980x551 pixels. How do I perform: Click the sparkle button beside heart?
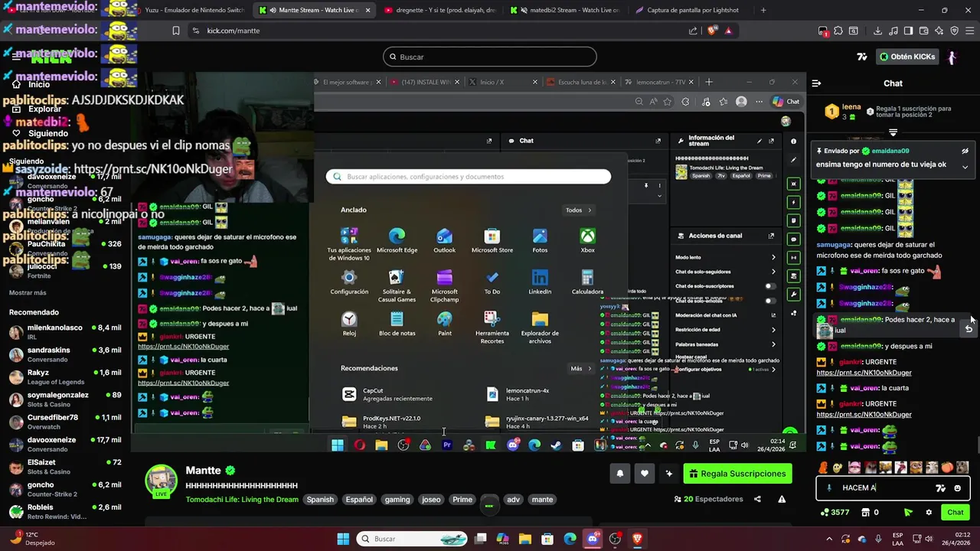tap(669, 474)
